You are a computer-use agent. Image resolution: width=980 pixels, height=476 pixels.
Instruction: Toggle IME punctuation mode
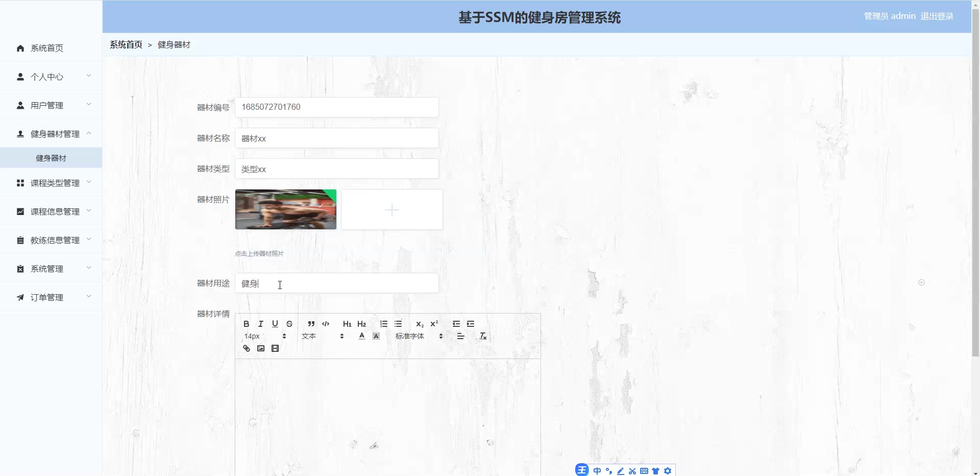click(609, 471)
